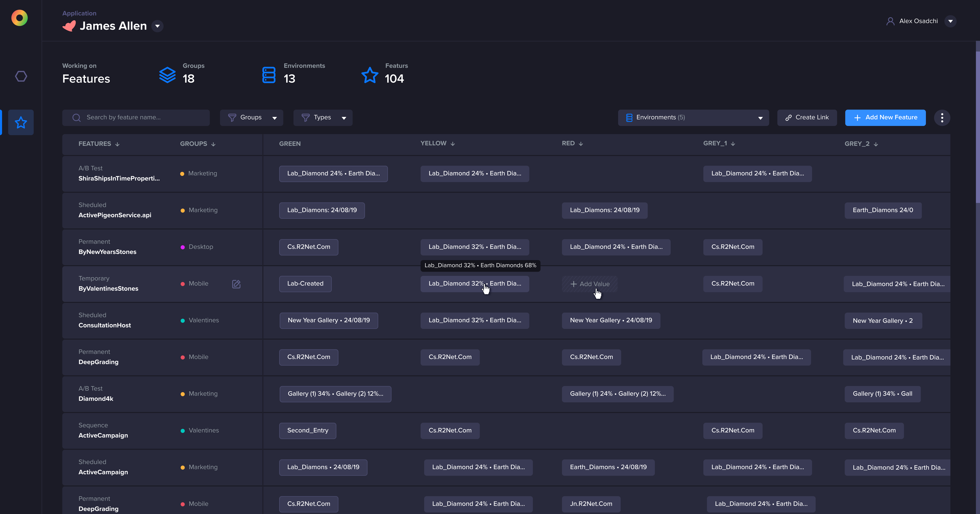Sort by GREY_1 column arrow
The image size is (980, 514).
point(733,144)
